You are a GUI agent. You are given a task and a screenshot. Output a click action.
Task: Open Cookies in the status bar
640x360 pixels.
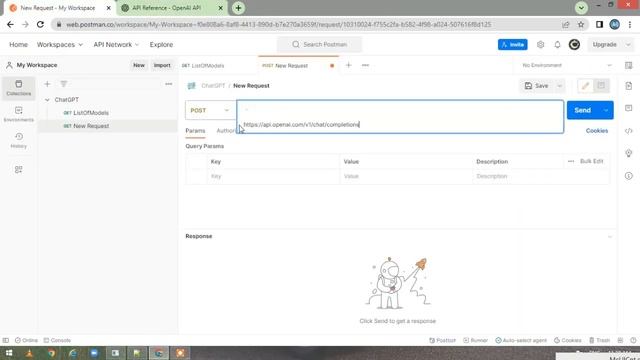568,340
